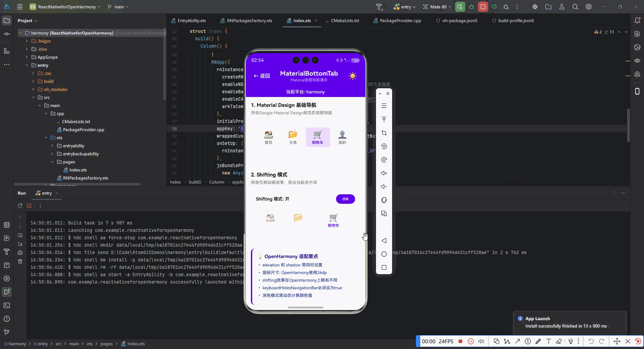The width and height of the screenshot is (644, 349).
Task: Open Notifications bell icon
Action: pyautogui.click(x=637, y=20)
